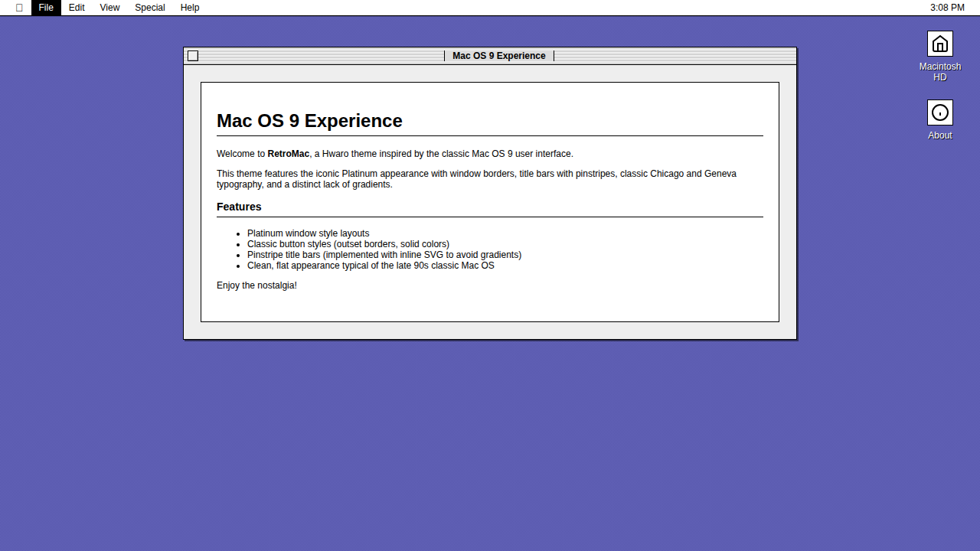The height and width of the screenshot is (551, 980).
Task: Click the About desktop icon
Action: [x=939, y=113]
